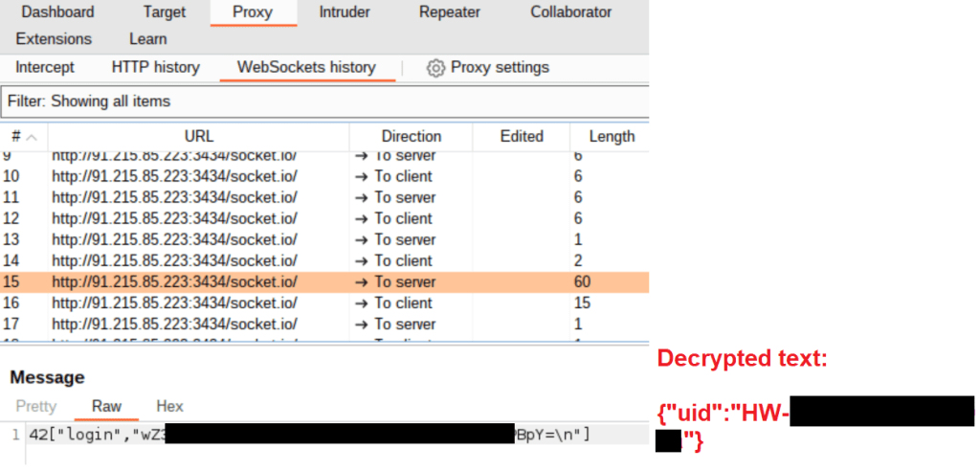The width and height of the screenshot is (980, 471).
Task: Open the Target tab
Action: click(165, 12)
